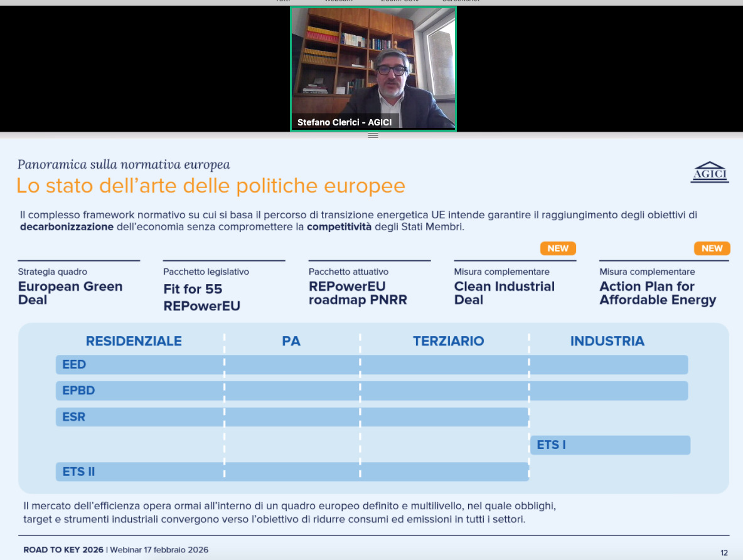Click the 'Pacchetto attuativo' label

coord(348,272)
